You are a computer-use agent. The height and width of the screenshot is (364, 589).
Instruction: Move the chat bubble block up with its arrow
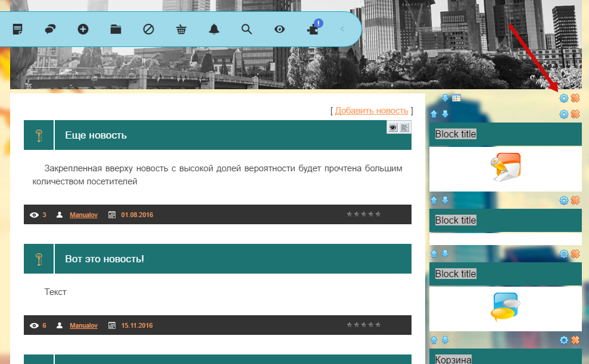click(434, 254)
